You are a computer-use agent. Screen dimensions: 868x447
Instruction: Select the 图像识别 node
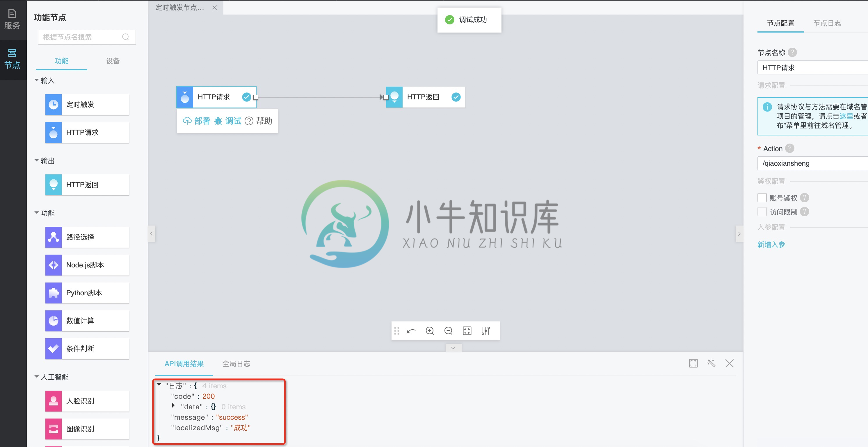click(87, 429)
